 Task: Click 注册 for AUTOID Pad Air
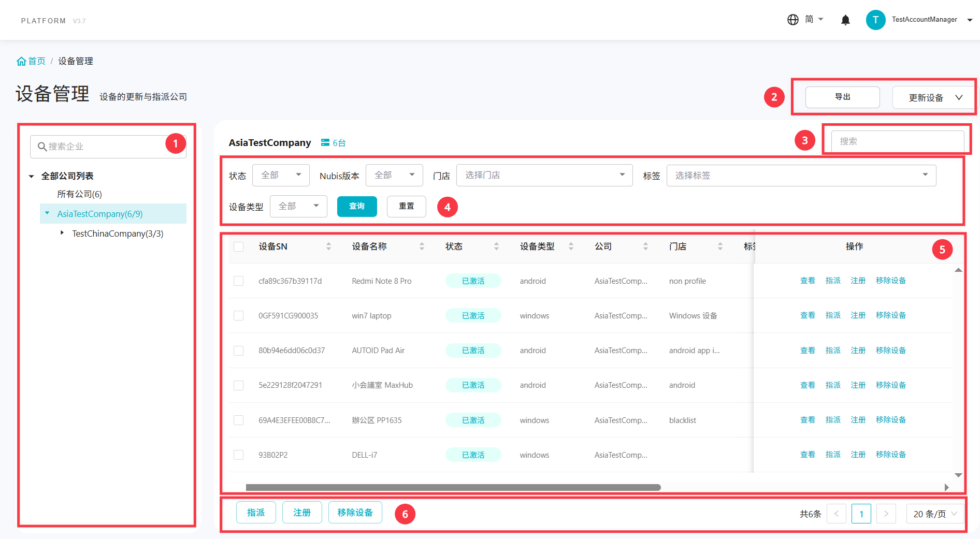click(858, 351)
